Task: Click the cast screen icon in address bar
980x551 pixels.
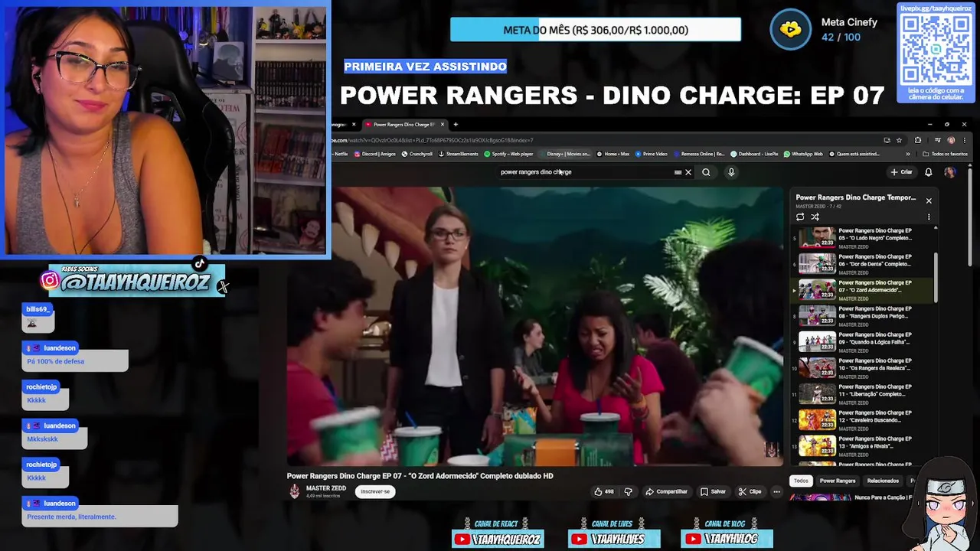Action: [x=887, y=140]
